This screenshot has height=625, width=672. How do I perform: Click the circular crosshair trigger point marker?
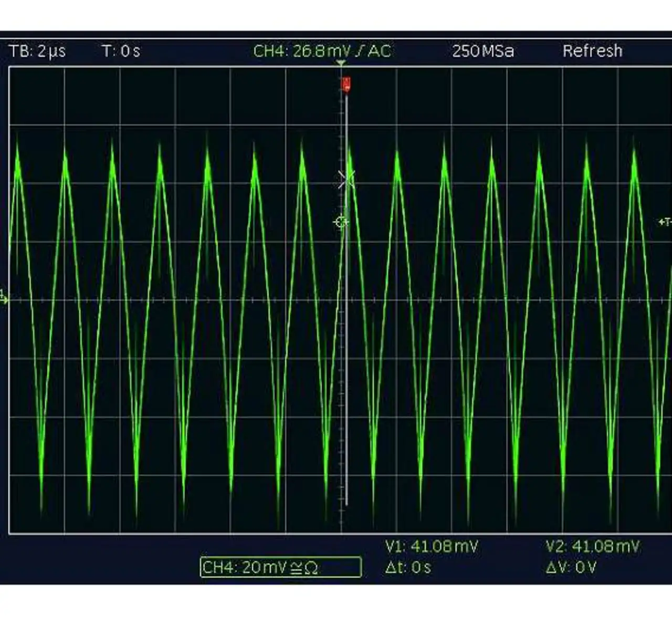(x=341, y=222)
